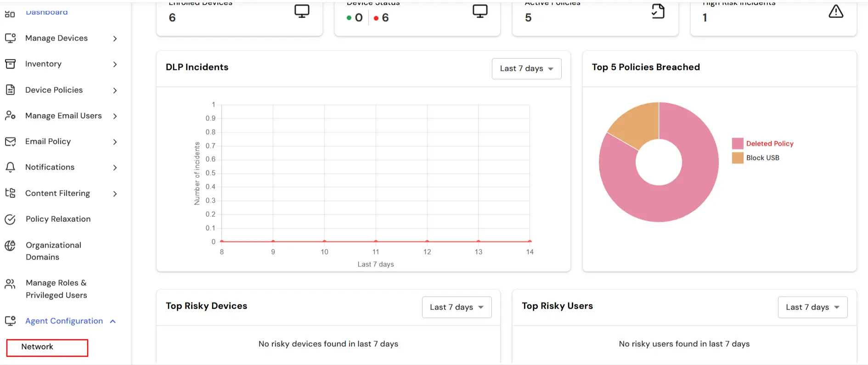Open DLP Incidents Last 7 days dropdown

[x=526, y=68]
